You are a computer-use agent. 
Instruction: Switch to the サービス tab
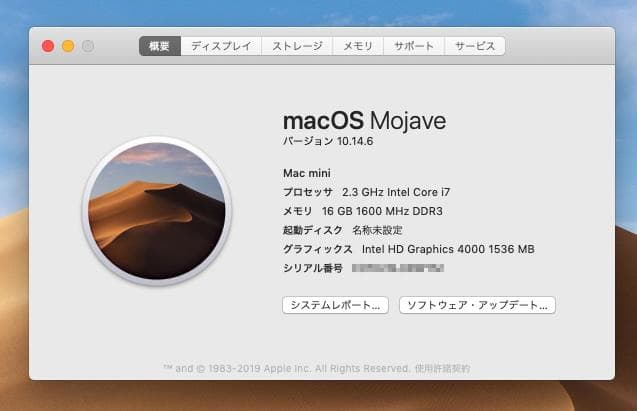pyautogui.click(x=475, y=46)
